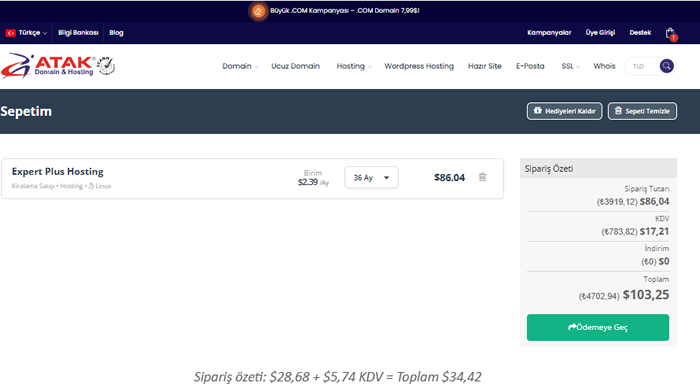Click the $86.04 item price
The height and width of the screenshot is (390, 700).
coord(450,178)
